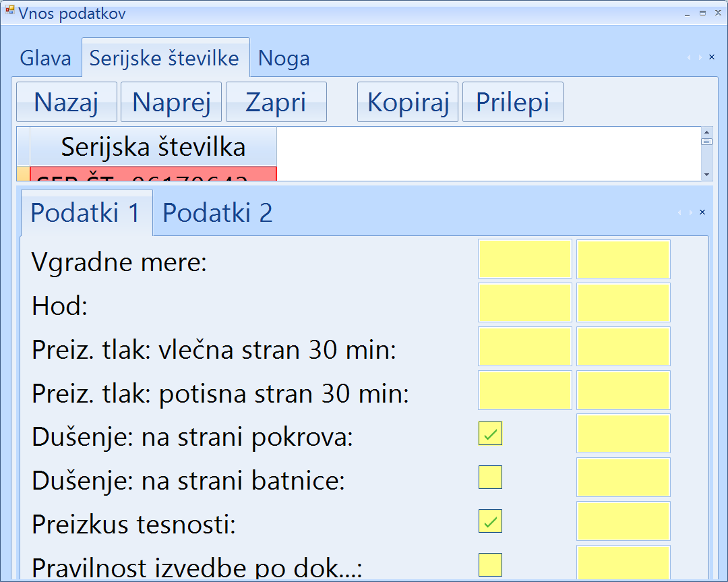This screenshot has height=582, width=728.
Task: Click the app icon in title bar
Action: click(x=9, y=11)
